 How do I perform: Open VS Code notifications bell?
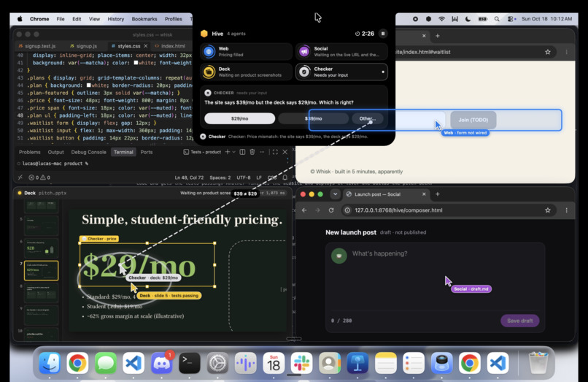point(285,177)
